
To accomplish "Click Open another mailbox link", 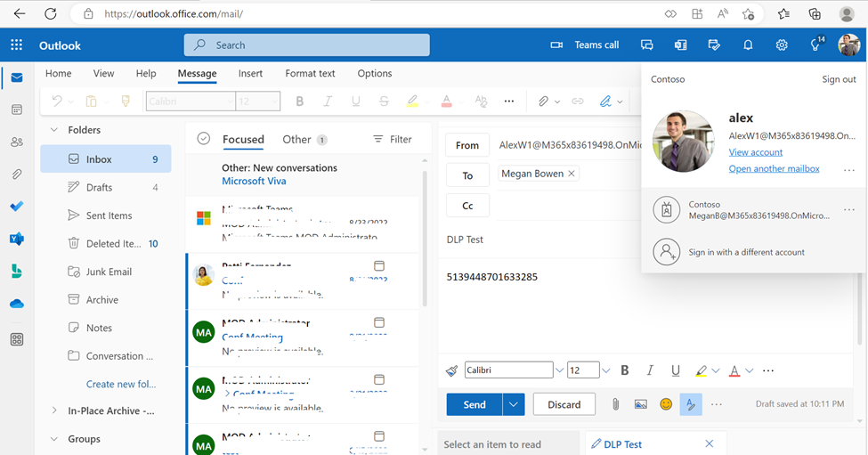I will tap(774, 168).
